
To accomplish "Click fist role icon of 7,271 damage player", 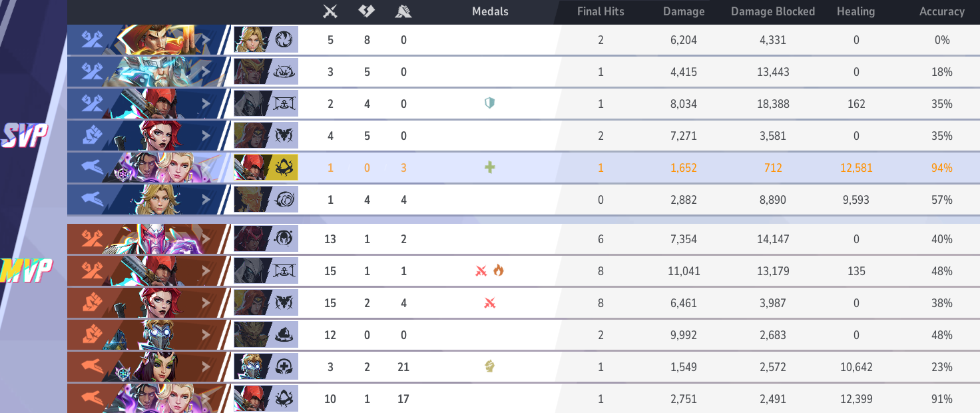I will coord(92,135).
